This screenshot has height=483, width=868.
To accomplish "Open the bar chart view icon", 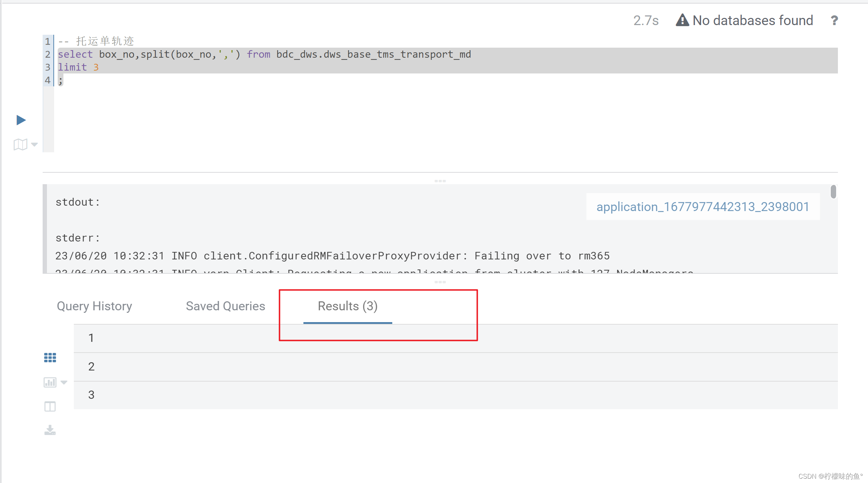I will [x=50, y=382].
